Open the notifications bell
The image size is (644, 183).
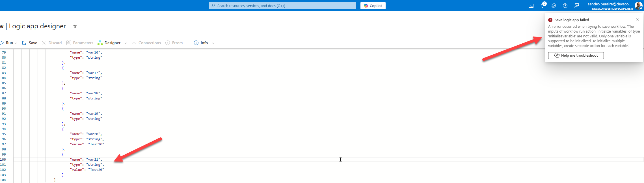coord(543,6)
